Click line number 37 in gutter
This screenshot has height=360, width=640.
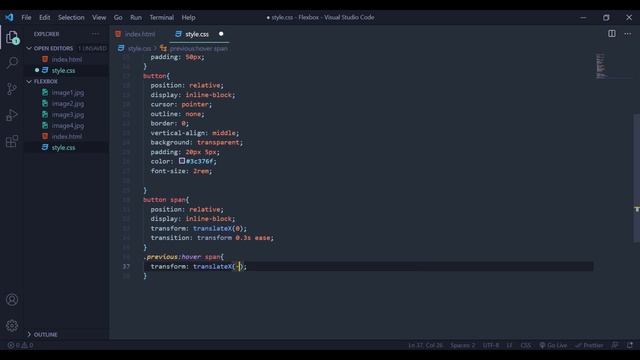point(126,267)
